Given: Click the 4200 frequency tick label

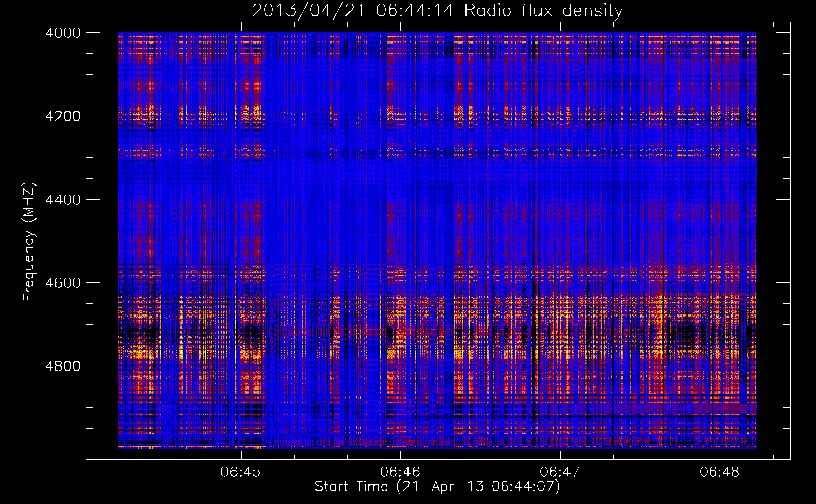Looking at the screenshot, I should (x=63, y=116).
